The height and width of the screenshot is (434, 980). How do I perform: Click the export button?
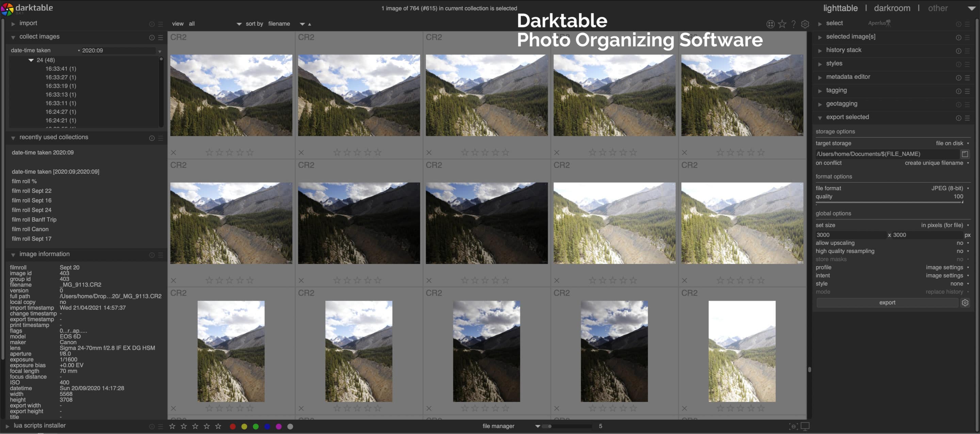[887, 303]
